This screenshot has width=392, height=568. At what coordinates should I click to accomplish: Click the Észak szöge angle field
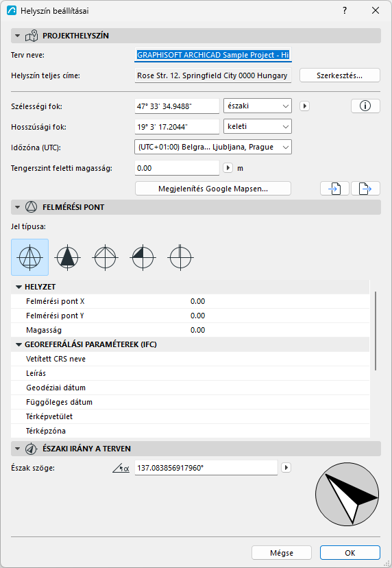pyautogui.click(x=206, y=468)
